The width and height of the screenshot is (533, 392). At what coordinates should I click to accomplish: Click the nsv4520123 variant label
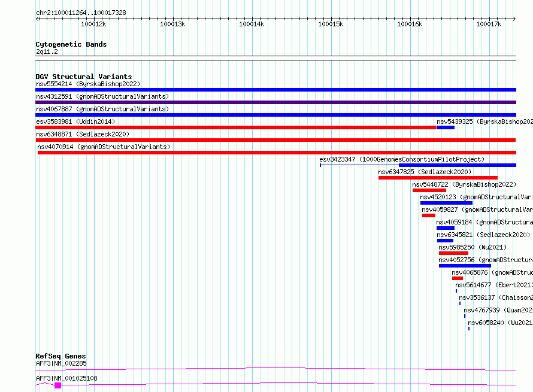point(476,197)
